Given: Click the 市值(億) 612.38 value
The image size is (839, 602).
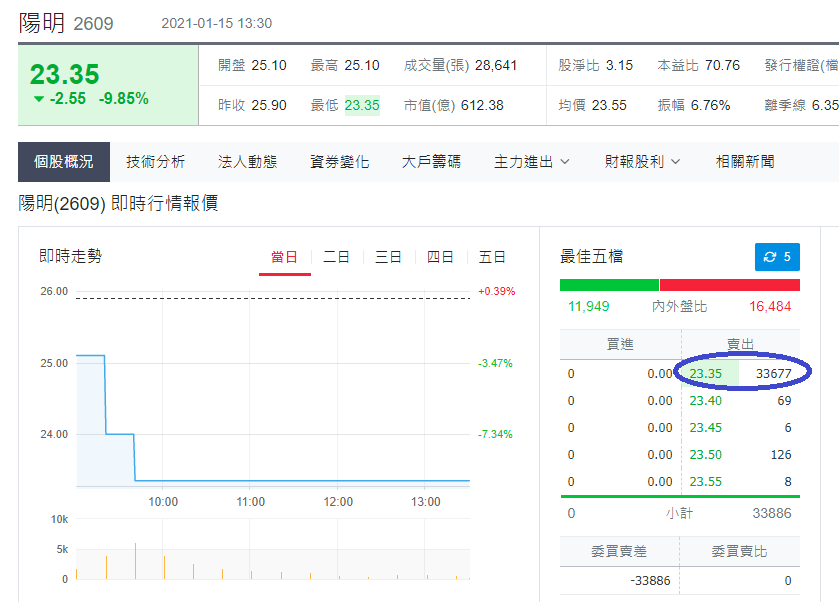Looking at the screenshot, I should pos(482,105).
